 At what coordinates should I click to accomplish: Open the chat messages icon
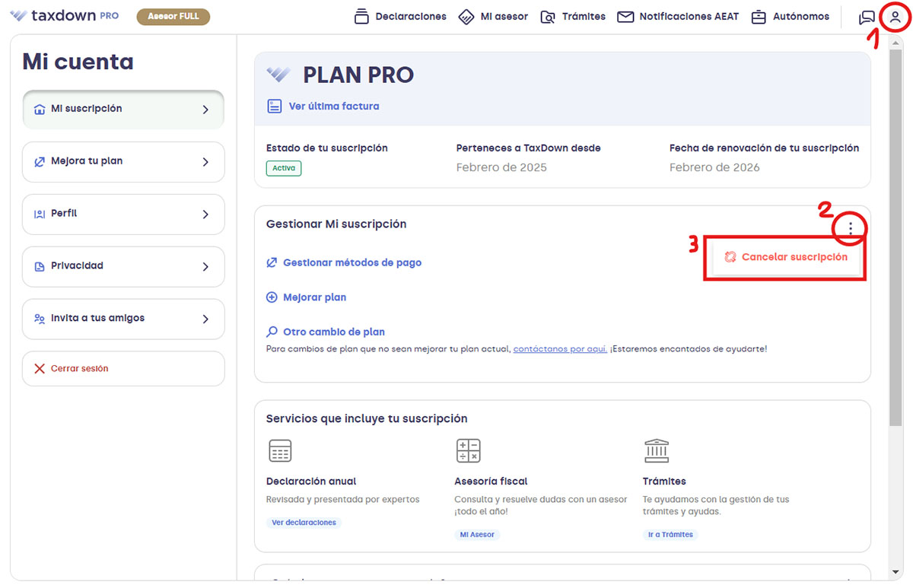coord(867,17)
